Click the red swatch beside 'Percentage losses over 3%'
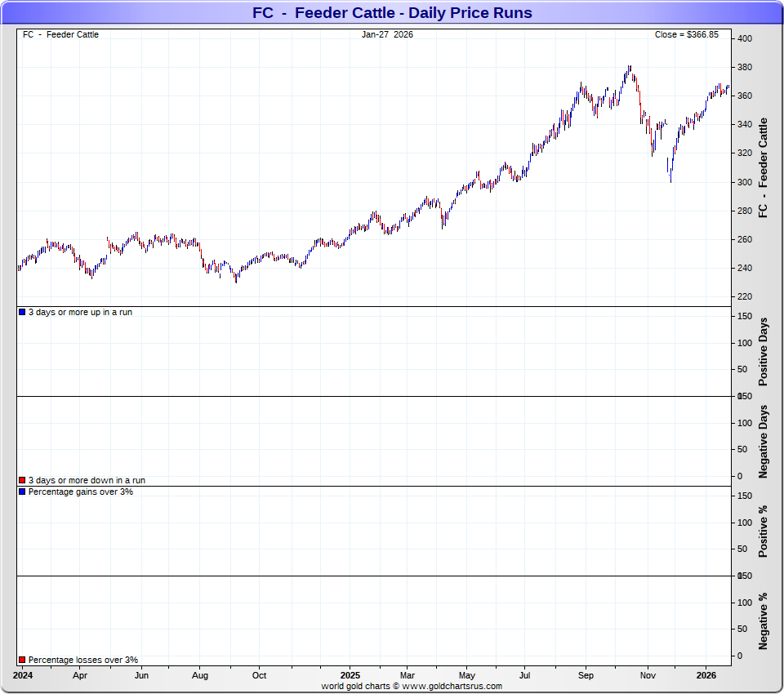Screen dimensions: 784x694 pos(22,660)
